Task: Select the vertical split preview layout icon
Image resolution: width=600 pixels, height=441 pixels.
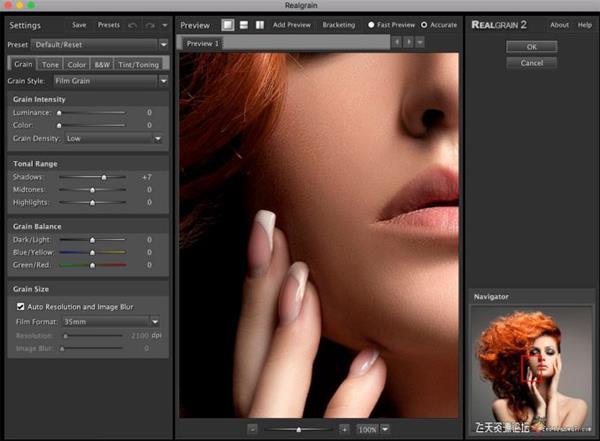Action: 260,25
